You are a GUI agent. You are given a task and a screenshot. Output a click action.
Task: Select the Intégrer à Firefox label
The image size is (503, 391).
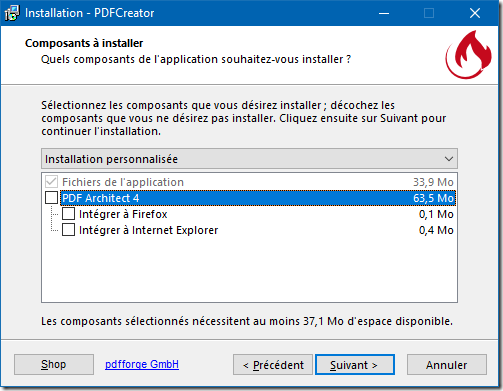pyautogui.click(x=123, y=214)
